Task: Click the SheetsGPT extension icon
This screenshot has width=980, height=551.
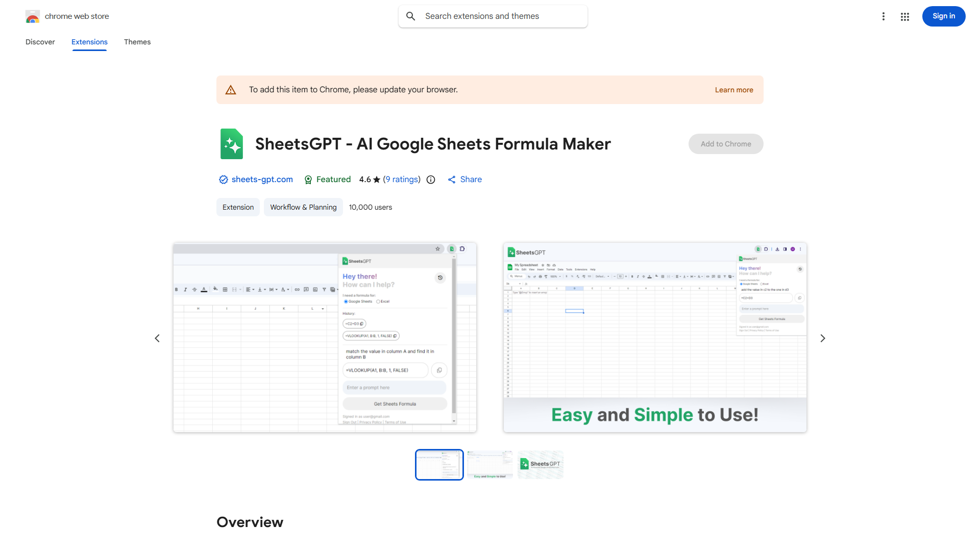Action: [231, 144]
